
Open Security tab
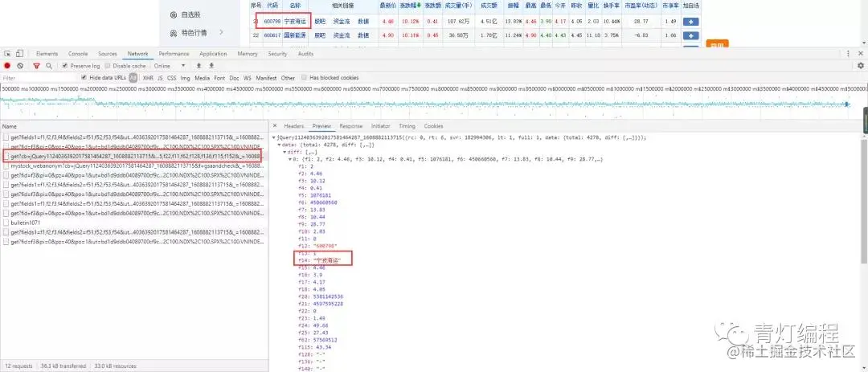277,54
